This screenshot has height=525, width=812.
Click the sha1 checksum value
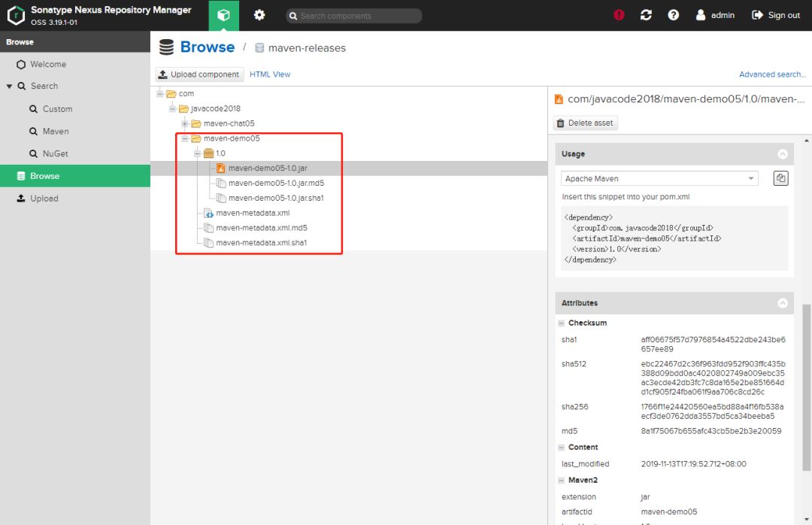coord(713,344)
